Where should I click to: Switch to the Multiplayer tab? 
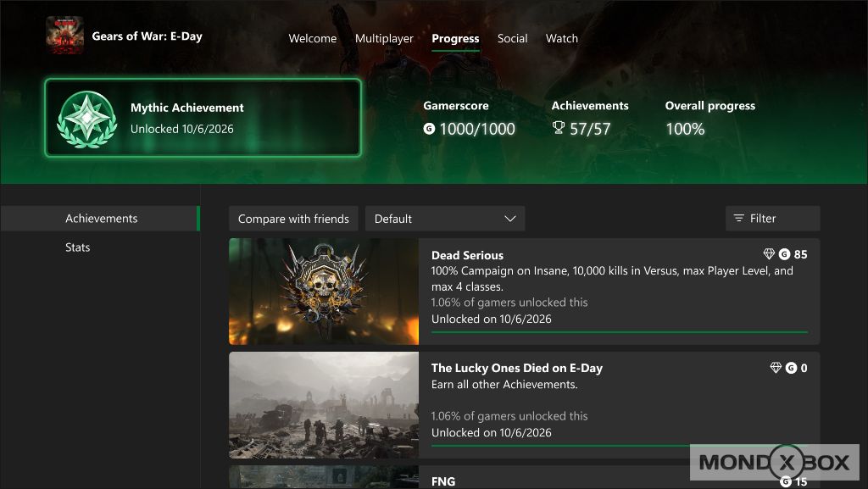pyautogui.click(x=384, y=38)
